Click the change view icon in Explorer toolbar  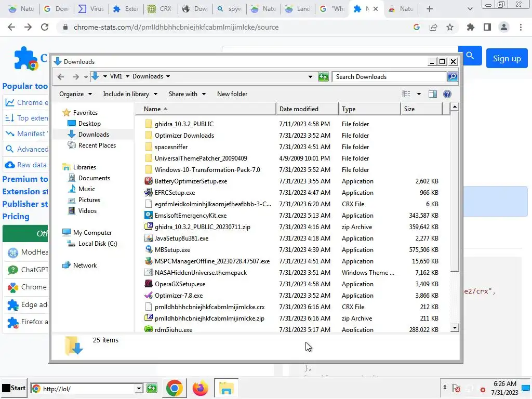[406, 94]
